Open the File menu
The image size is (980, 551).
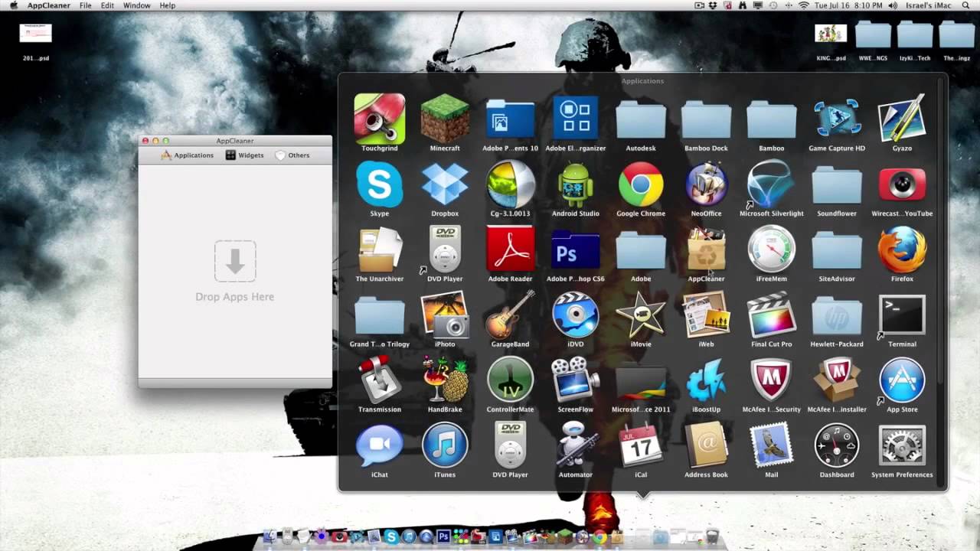pyautogui.click(x=86, y=5)
